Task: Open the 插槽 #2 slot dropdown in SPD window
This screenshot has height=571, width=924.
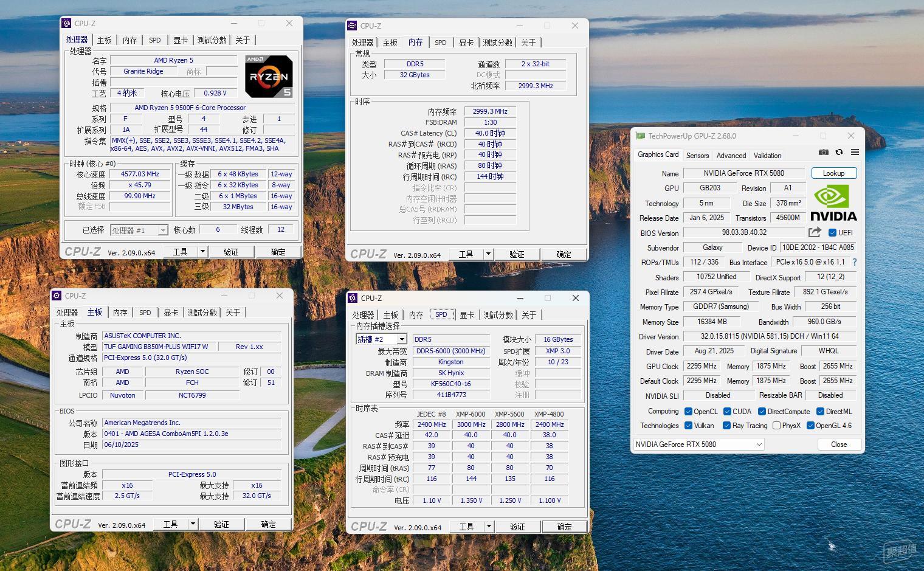Action: tap(381, 339)
